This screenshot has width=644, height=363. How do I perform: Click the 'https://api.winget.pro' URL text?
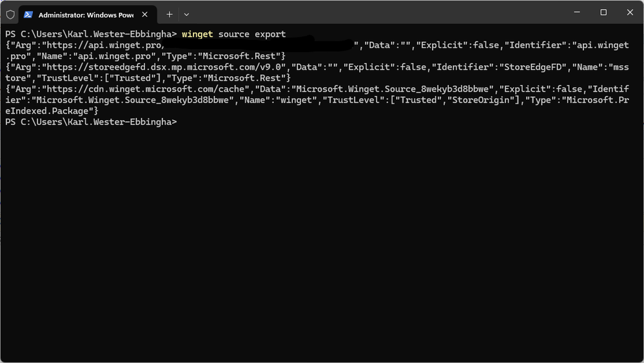(102, 45)
